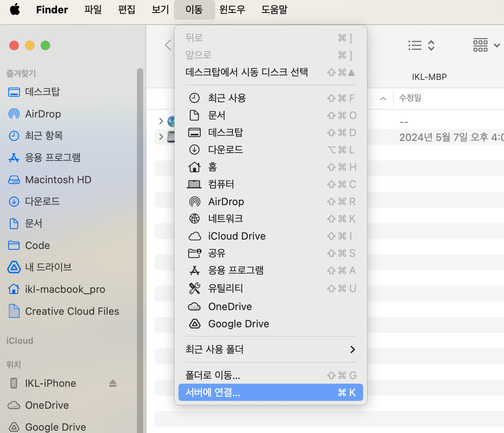Open the 편집 menu

(127, 9)
